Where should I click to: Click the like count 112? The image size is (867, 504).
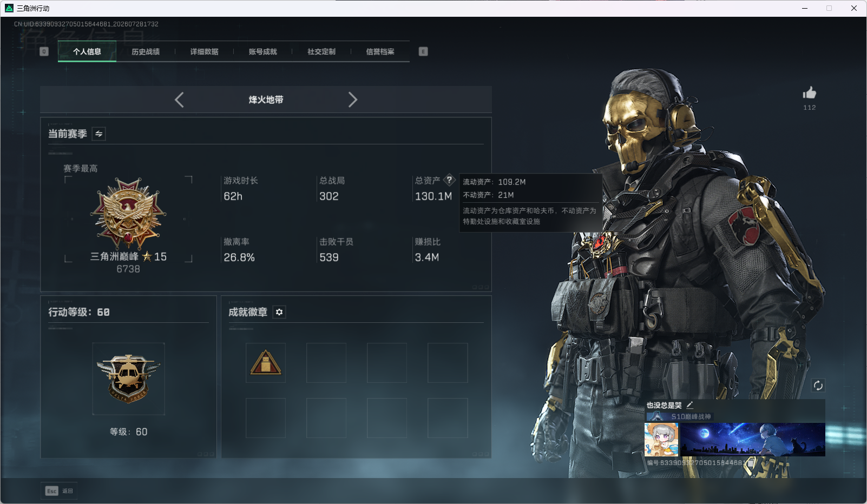click(x=810, y=108)
